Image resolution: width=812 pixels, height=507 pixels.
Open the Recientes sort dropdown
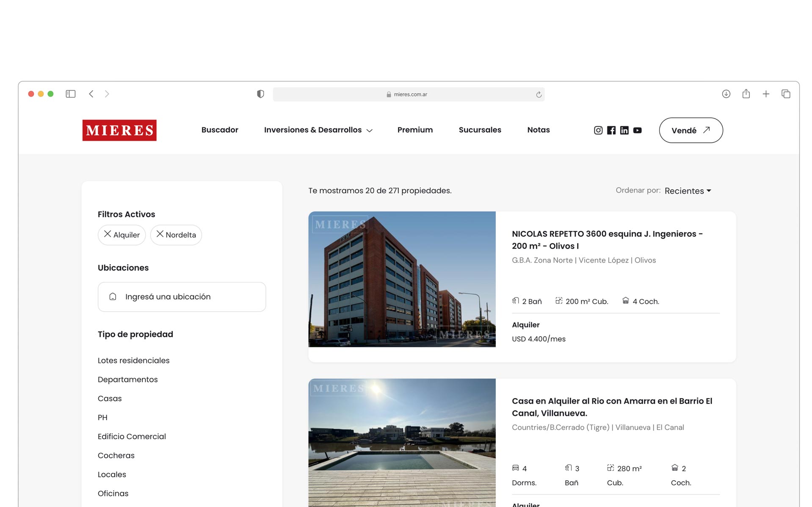point(688,191)
